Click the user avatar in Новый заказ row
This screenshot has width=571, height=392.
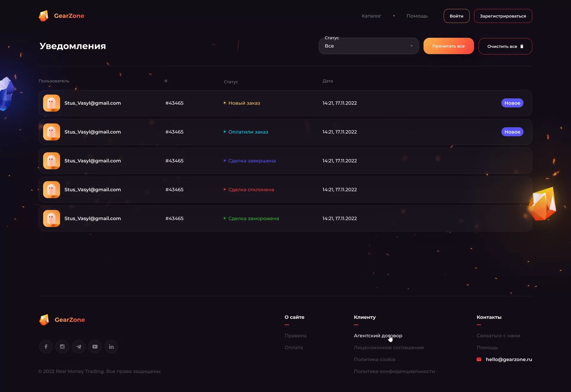[x=51, y=103]
